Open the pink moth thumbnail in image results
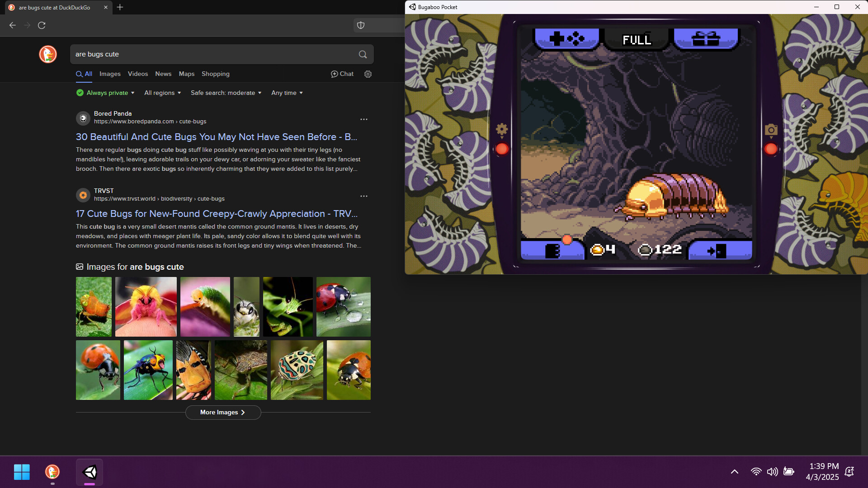This screenshot has width=868, height=488. click(x=146, y=307)
